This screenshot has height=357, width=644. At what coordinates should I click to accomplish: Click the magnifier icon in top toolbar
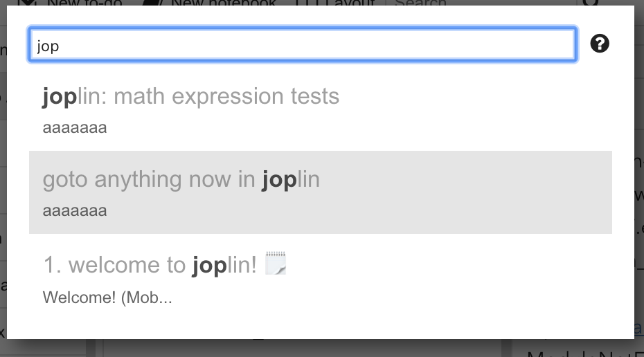[591, 3]
